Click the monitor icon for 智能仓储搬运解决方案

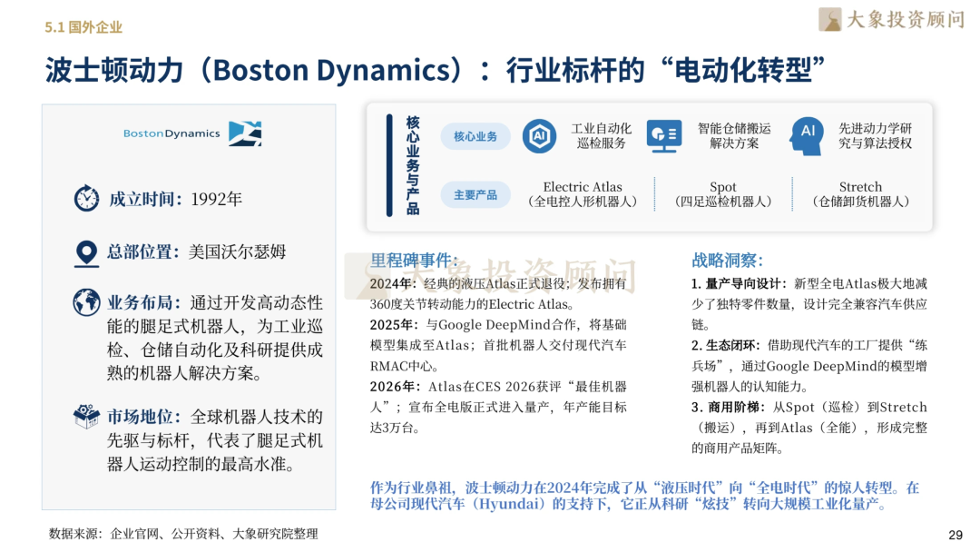pyautogui.click(x=663, y=135)
